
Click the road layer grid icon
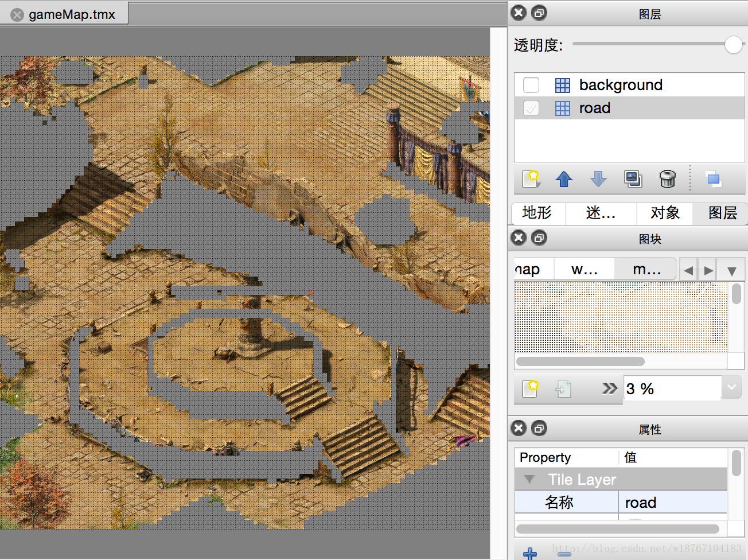tap(563, 108)
